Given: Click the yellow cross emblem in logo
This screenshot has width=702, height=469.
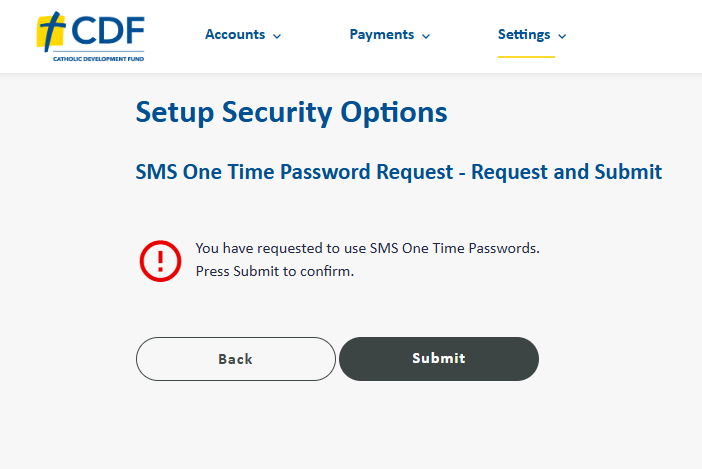Looking at the screenshot, I should pyautogui.click(x=51, y=31).
